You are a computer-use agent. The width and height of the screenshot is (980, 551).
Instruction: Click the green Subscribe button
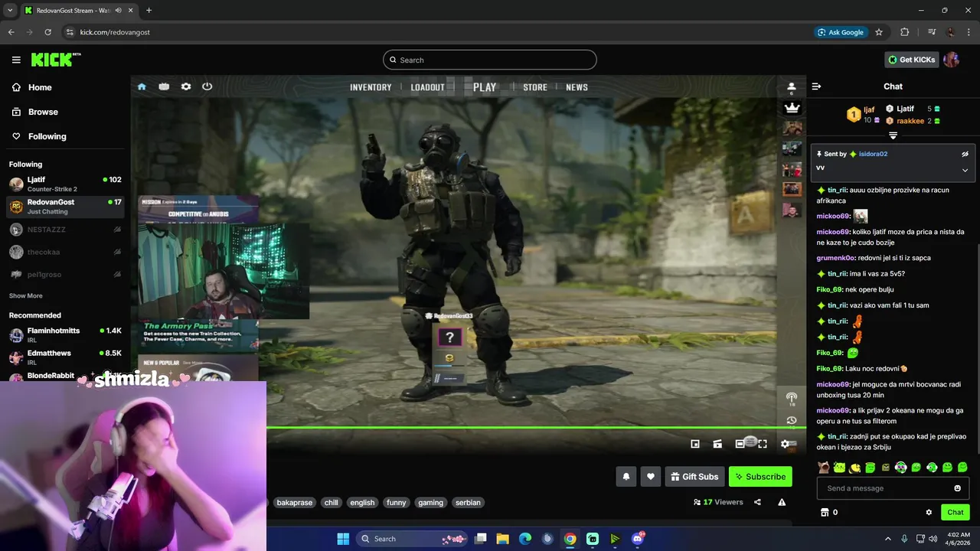point(760,477)
